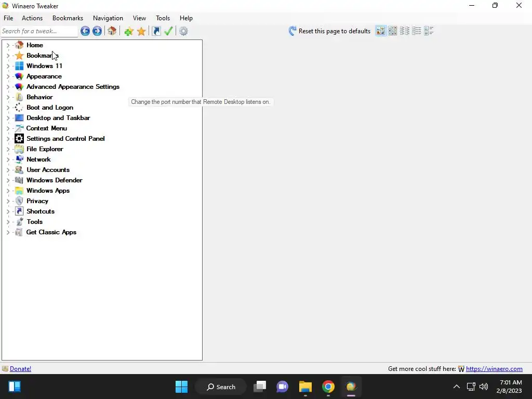Select Behavior in the tree
The width and height of the screenshot is (532, 399).
(39, 97)
